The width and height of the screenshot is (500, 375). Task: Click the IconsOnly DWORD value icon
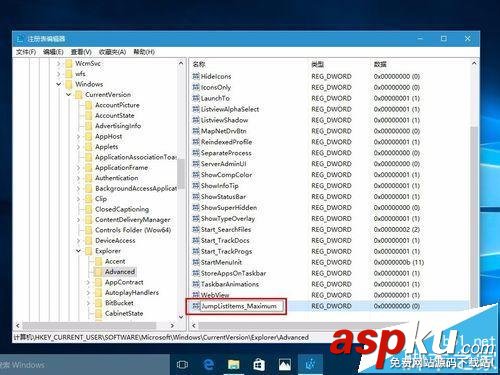pyautogui.click(x=196, y=87)
